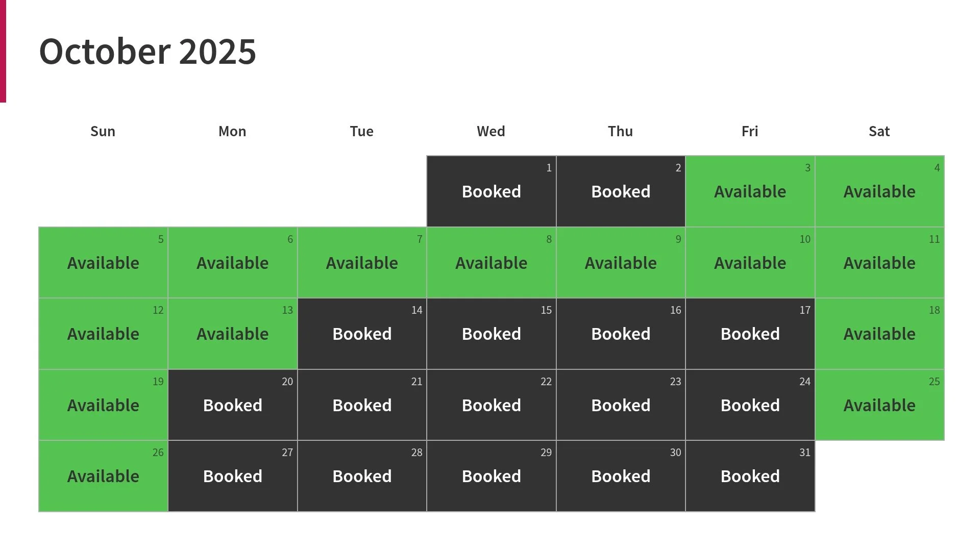
Task: Click booked Tuesday October 14 cell
Action: (x=362, y=334)
